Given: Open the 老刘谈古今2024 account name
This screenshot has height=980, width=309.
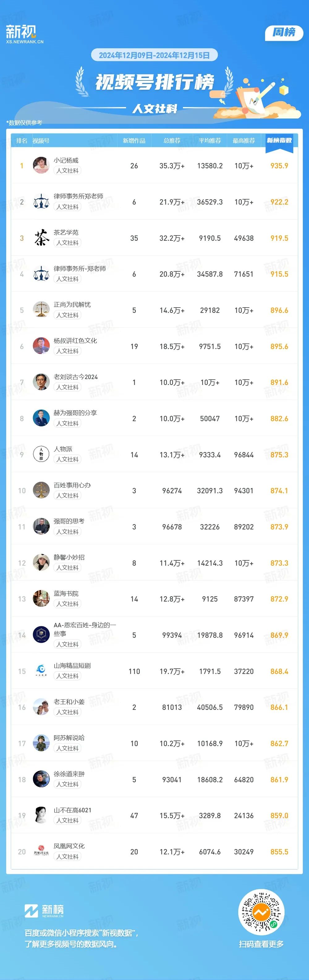Looking at the screenshot, I should (76, 377).
